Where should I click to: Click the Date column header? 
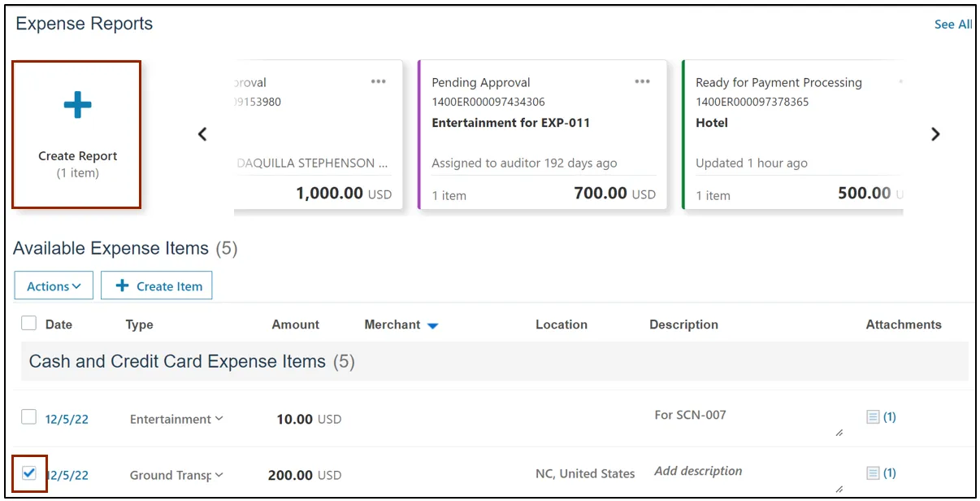point(59,325)
